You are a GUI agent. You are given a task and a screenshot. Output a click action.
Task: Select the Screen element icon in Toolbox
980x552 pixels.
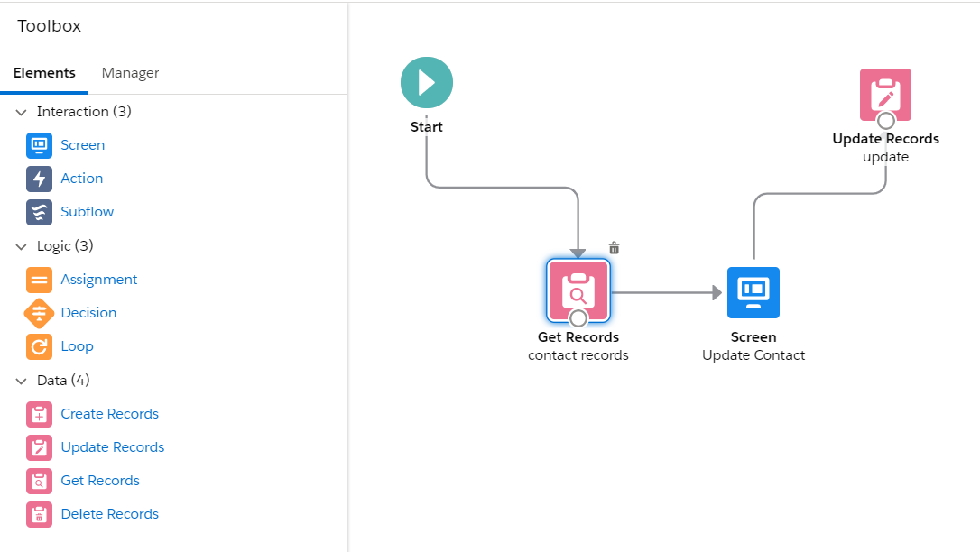[40, 145]
